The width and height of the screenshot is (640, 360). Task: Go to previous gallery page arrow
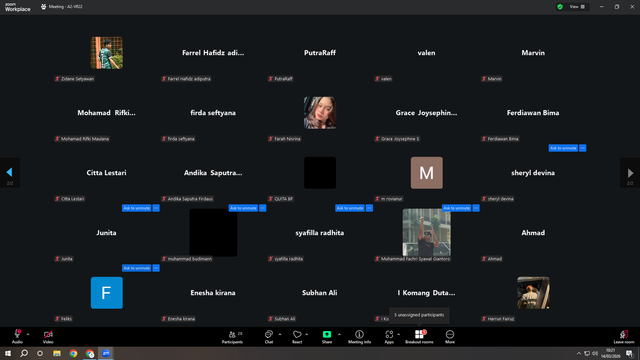click(10, 173)
